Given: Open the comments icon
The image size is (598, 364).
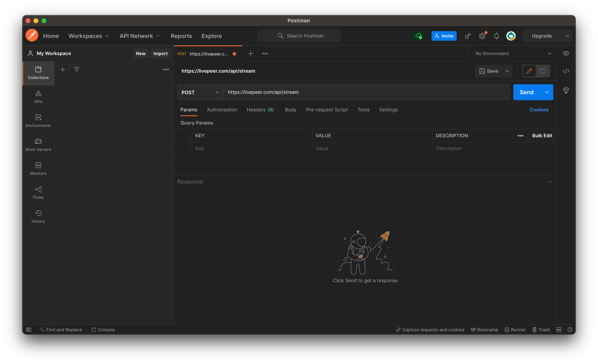Looking at the screenshot, I should tap(543, 71).
